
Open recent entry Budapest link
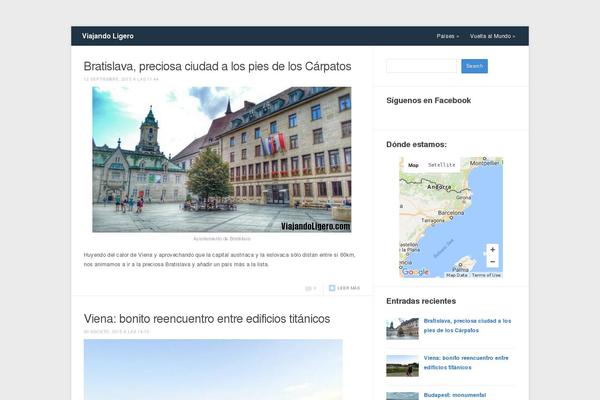(455, 395)
